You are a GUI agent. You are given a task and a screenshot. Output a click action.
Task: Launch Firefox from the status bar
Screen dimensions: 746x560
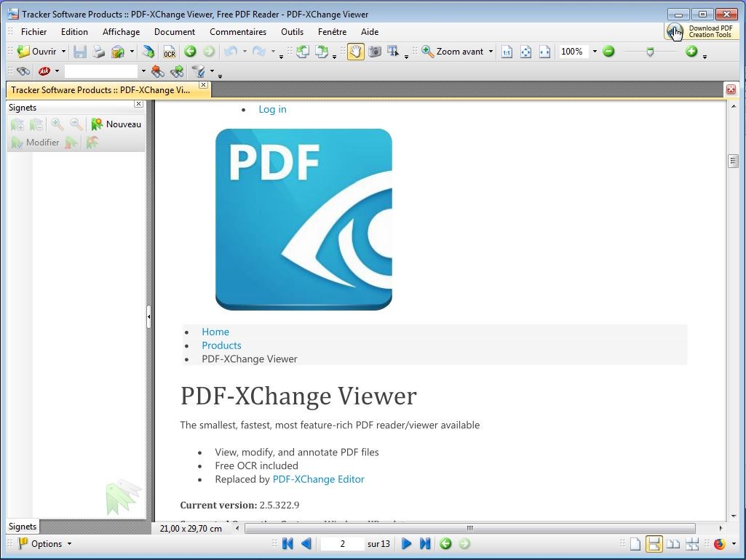tap(719, 543)
